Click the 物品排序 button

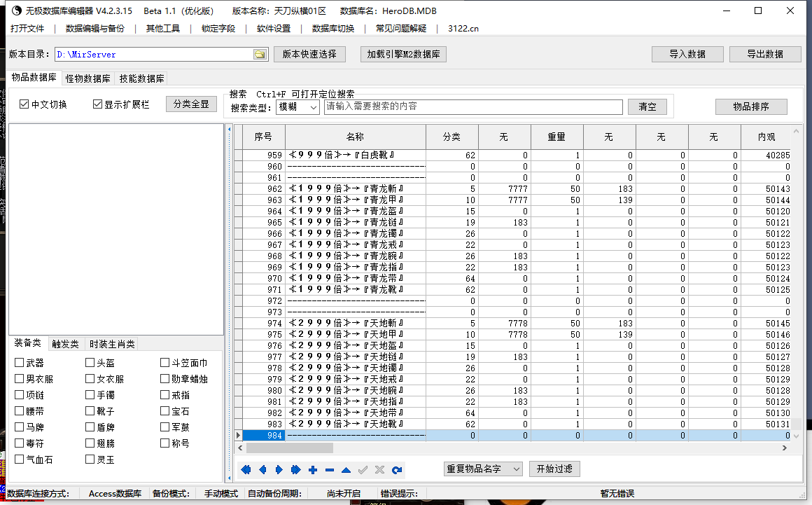751,106
